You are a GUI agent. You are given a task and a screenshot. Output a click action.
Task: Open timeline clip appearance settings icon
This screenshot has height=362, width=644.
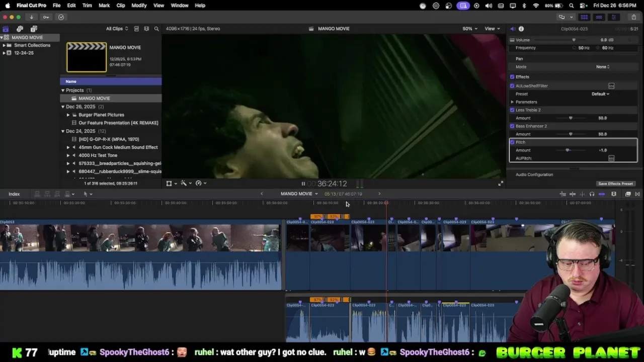614,194
